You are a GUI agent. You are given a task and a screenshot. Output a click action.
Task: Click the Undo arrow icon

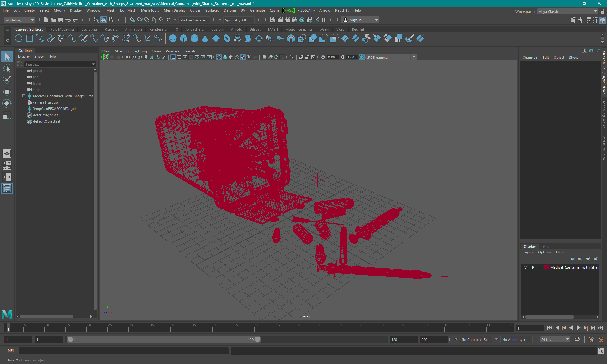(68, 20)
